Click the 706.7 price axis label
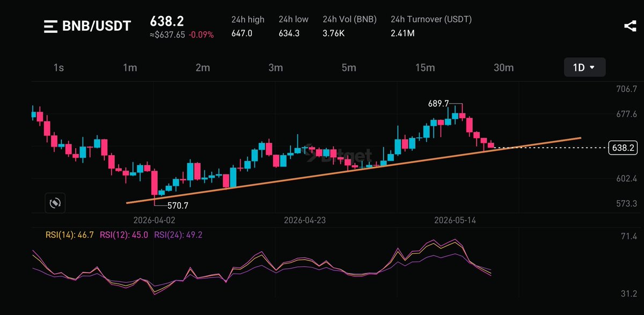The height and width of the screenshot is (315, 644). (x=627, y=89)
